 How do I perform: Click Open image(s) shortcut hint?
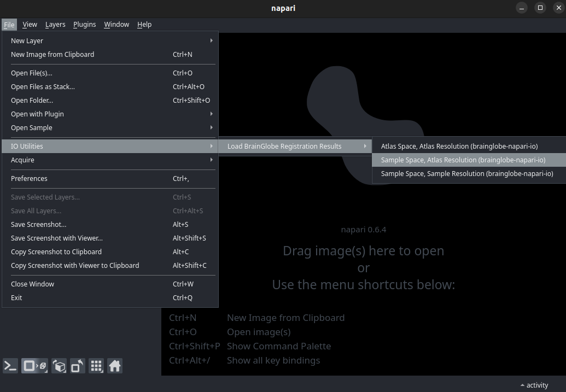259,332
